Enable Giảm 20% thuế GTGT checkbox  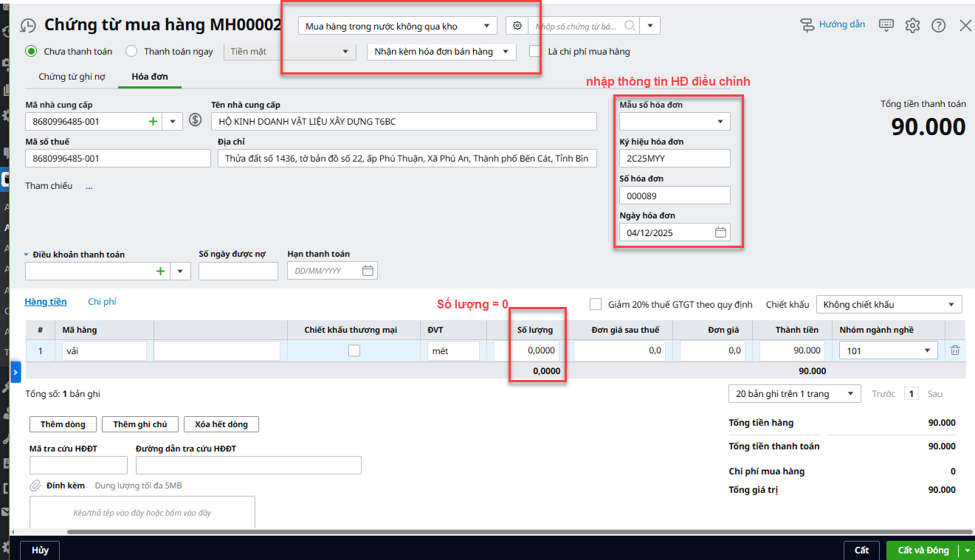596,304
